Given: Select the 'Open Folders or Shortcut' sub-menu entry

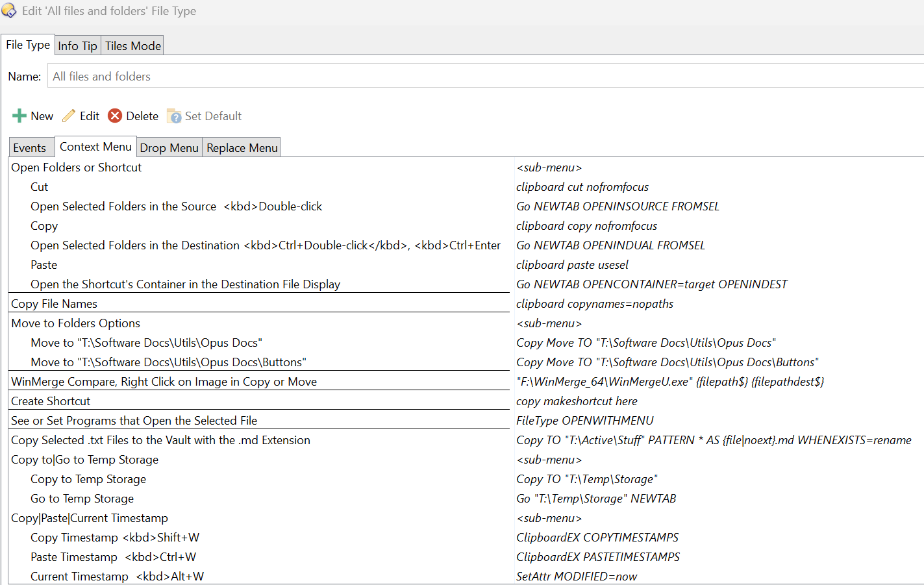Looking at the screenshot, I should click(76, 167).
